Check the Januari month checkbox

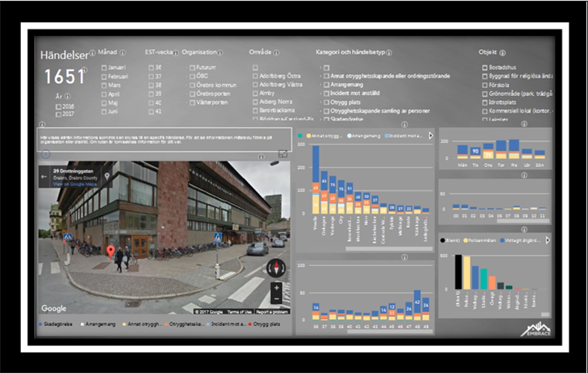pos(104,68)
